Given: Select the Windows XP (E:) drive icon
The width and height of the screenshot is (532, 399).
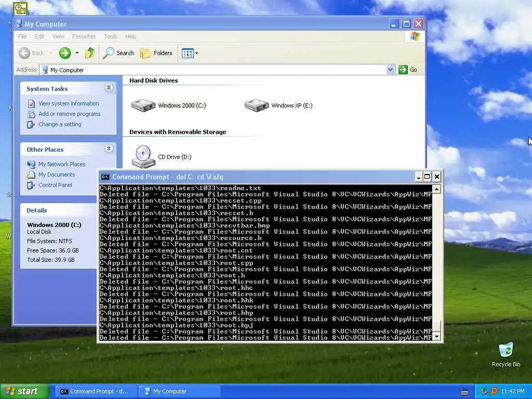Looking at the screenshot, I should click(x=257, y=105).
